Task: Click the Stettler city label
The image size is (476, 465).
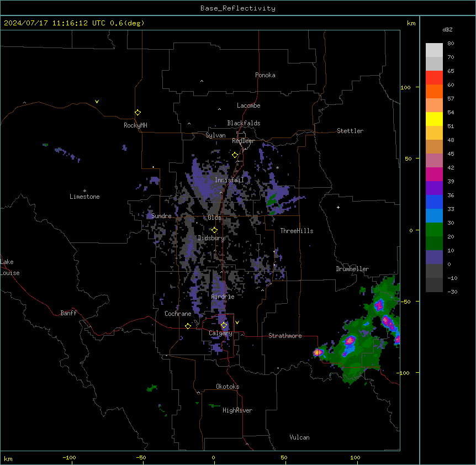Action: point(350,131)
